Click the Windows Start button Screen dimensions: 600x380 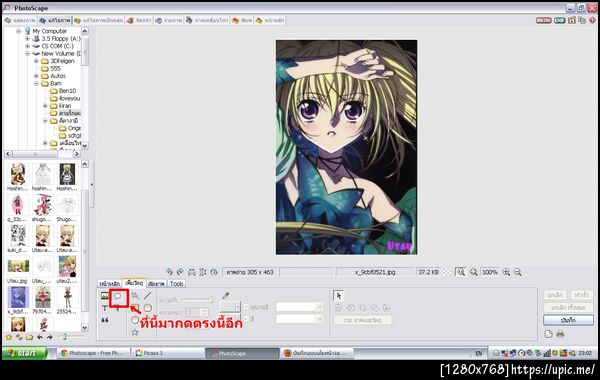coord(24,353)
